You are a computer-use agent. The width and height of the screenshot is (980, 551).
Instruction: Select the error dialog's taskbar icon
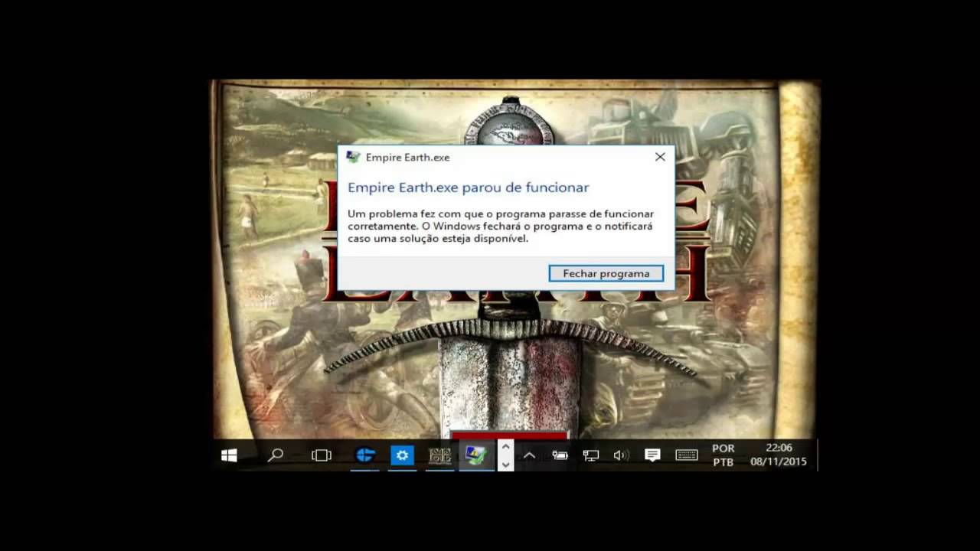click(x=476, y=455)
